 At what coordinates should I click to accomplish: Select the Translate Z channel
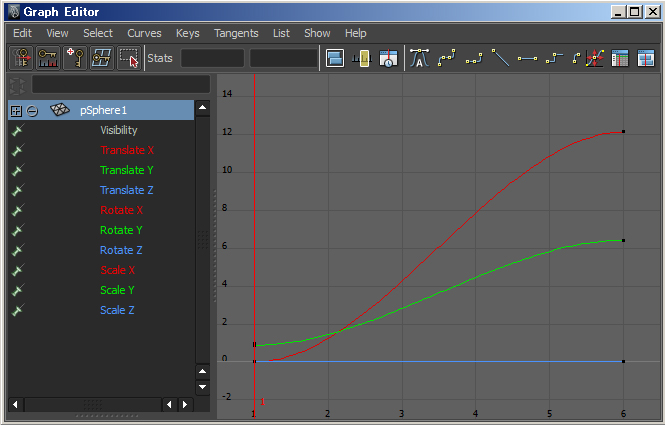point(126,190)
